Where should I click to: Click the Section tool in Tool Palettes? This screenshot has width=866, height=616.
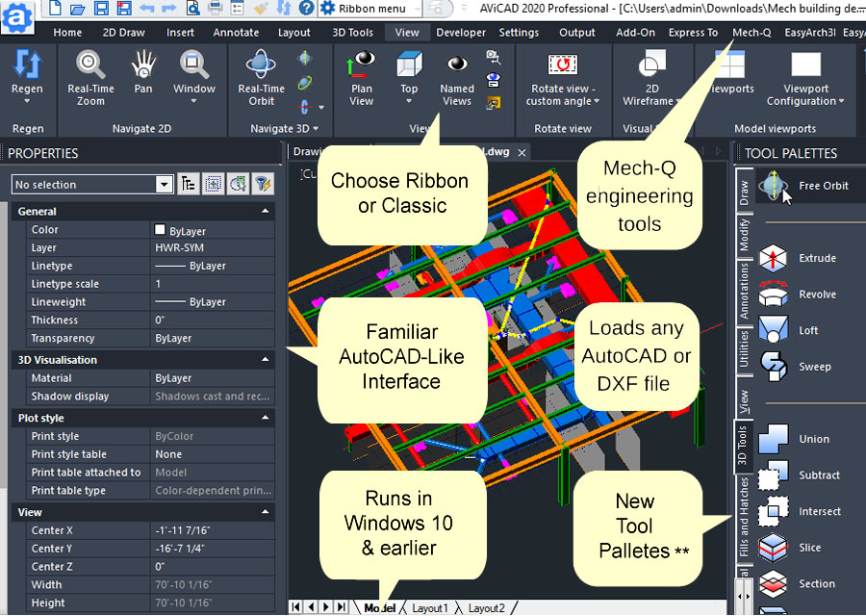[797, 584]
